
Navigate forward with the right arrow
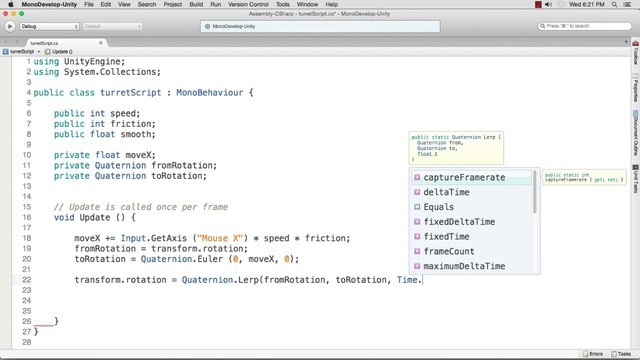(17, 42)
